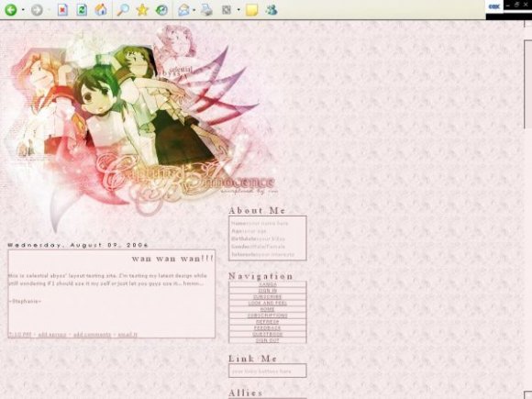Image resolution: width=532 pixels, height=399 pixels.
Task: Click the Gender line in About Me
Action: 258,247
